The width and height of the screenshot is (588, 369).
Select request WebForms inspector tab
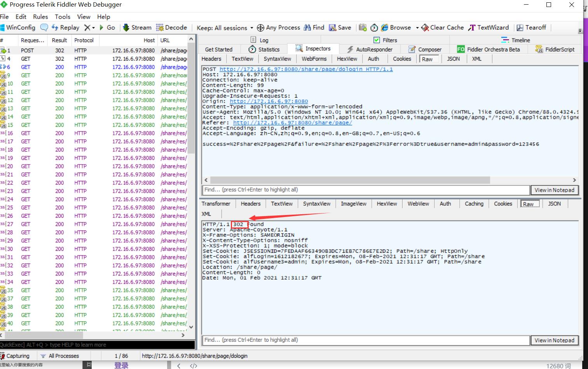click(x=314, y=59)
